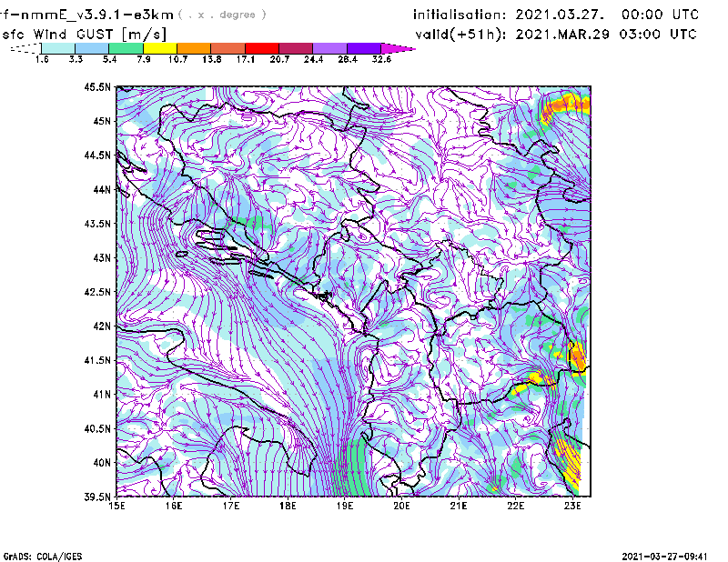Click the green 5.4–7.9 legend swatch
728x562 pixels.
pyautogui.click(x=126, y=48)
